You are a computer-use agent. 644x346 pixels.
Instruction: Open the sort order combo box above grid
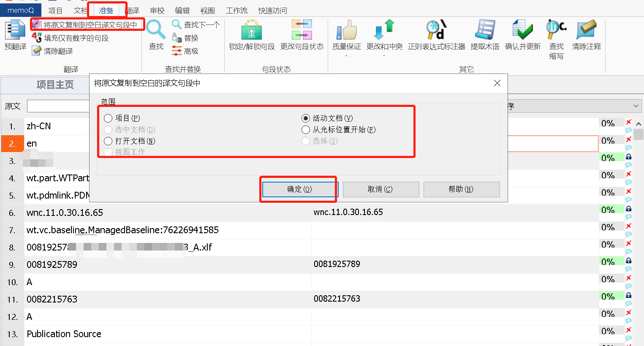(x=574, y=106)
